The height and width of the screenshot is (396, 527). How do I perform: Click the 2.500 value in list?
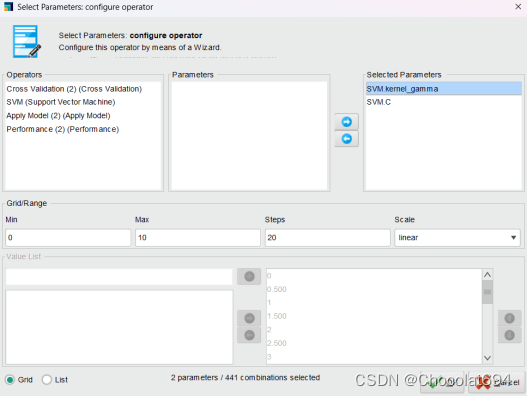click(277, 343)
